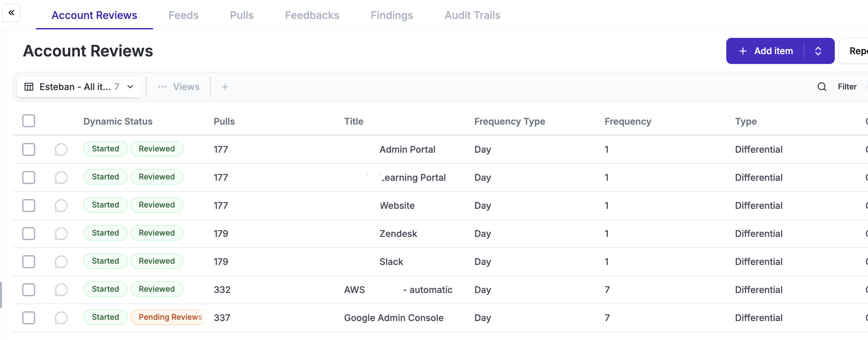Switch to the Feeds tab

(183, 15)
